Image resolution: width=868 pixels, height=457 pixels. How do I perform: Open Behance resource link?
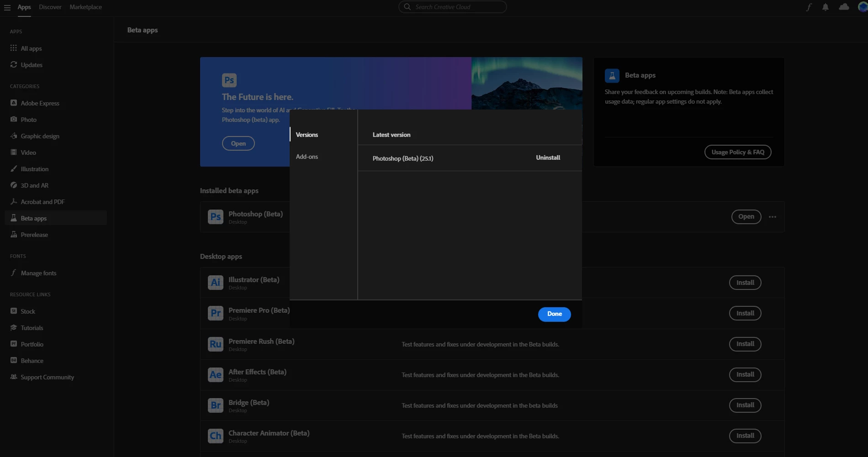tap(56, 361)
